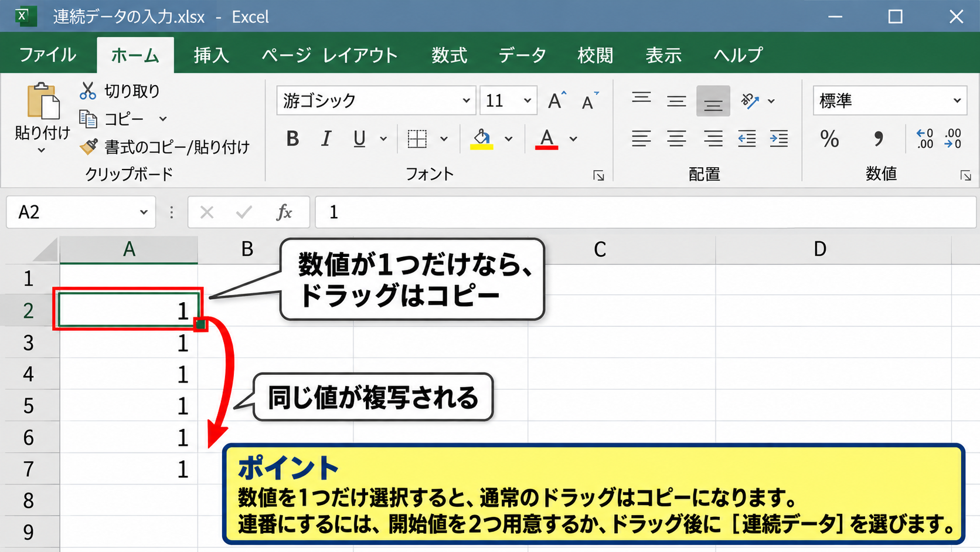Image resolution: width=980 pixels, height=552 pixels.
Task: Expand the fill color dropdown arrow
Action: (x=508, y=139)
